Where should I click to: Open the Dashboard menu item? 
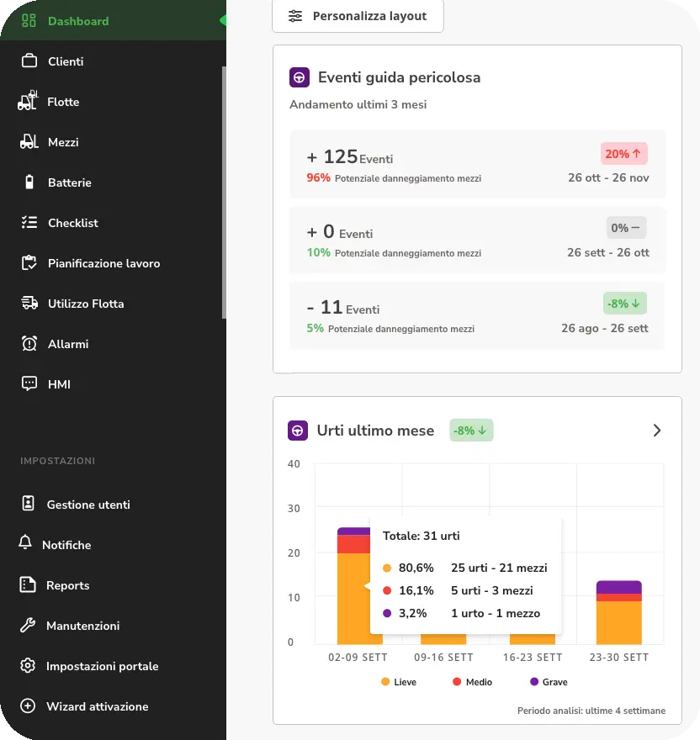[x=78, y=21]
